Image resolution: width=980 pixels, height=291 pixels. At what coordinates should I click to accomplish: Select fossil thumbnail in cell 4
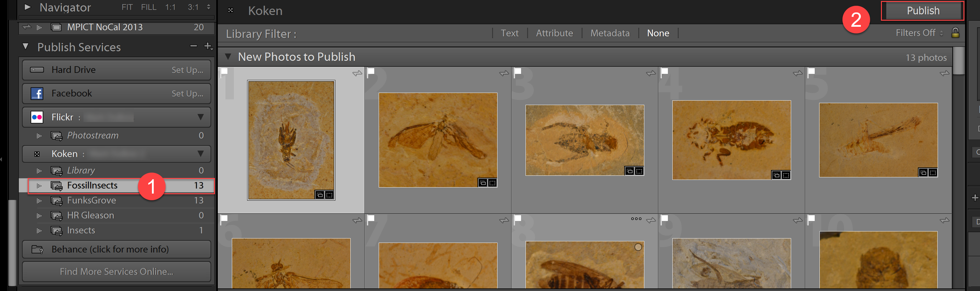[732, 140]
